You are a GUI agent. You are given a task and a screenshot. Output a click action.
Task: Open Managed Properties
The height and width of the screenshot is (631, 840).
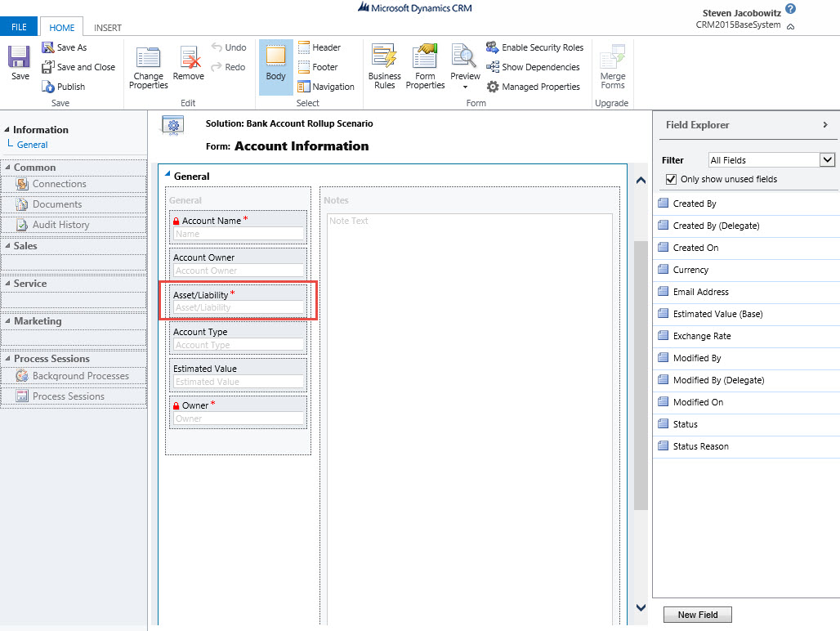coord(493,87)
